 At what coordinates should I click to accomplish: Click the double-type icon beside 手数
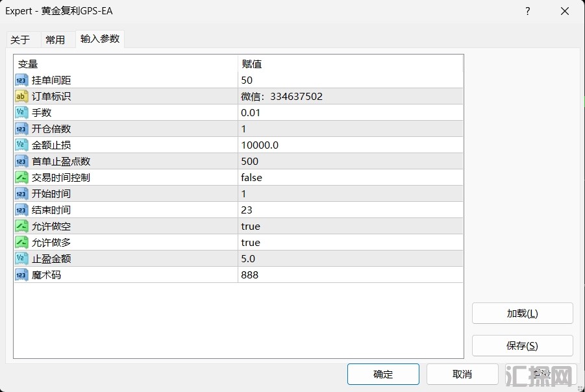coord(21,113)
